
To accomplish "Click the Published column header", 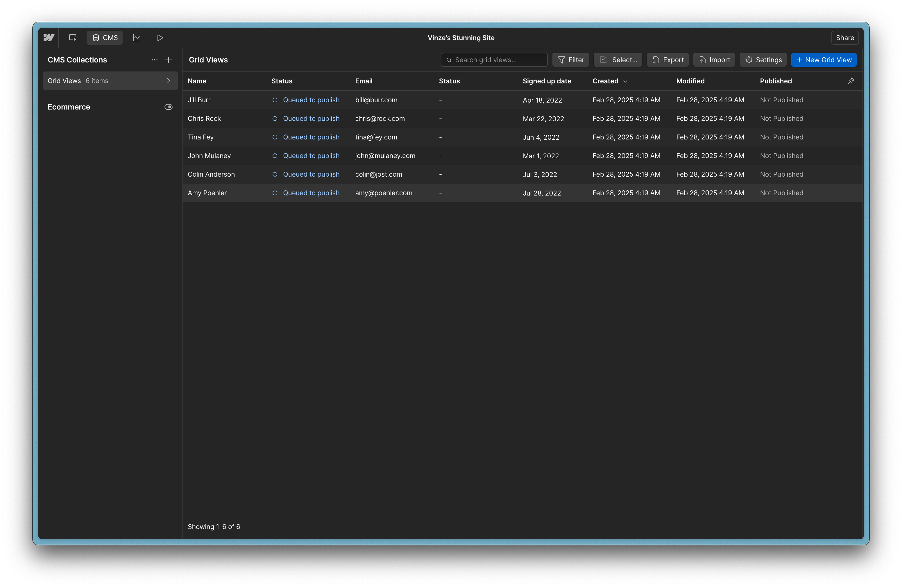I will pyautogui.click(x=776, y=81).
